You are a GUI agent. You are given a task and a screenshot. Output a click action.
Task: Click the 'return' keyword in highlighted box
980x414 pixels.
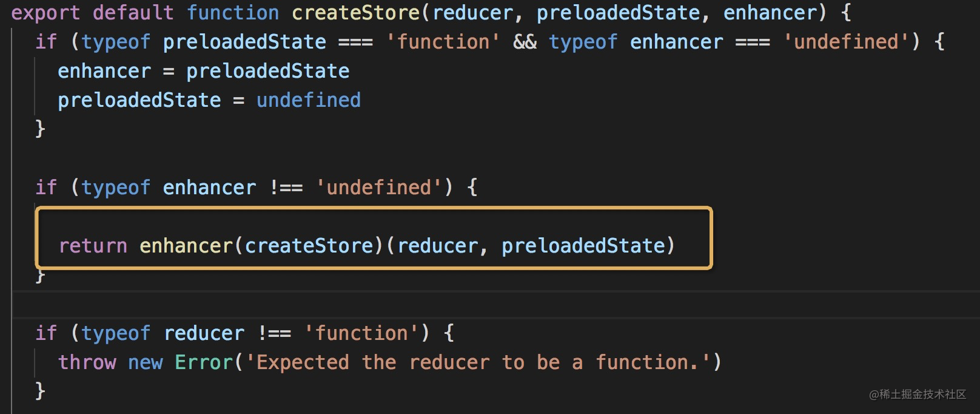point(93,246)
